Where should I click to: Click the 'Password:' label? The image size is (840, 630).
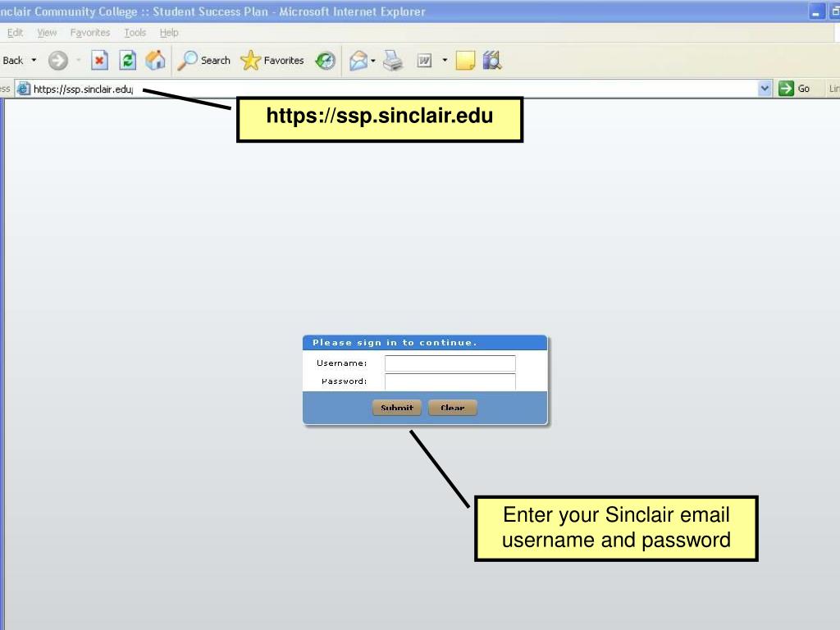pyautogui.click(x=344, y=381)
